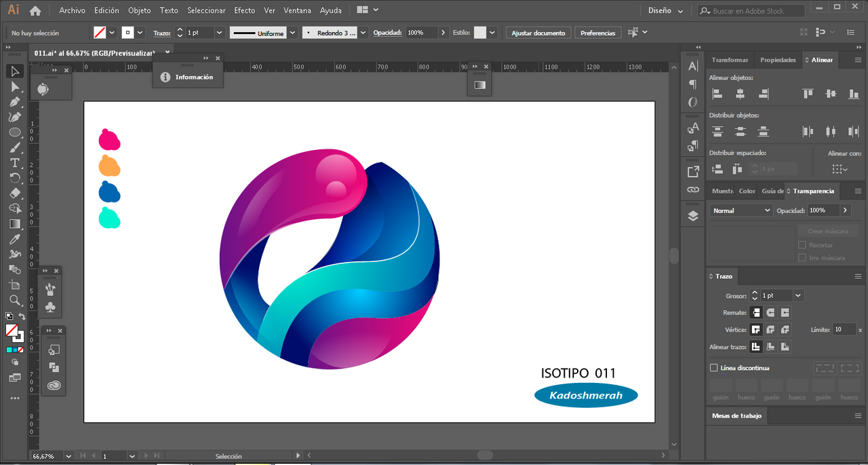Select the Curvature tool

tap(15, 117)
